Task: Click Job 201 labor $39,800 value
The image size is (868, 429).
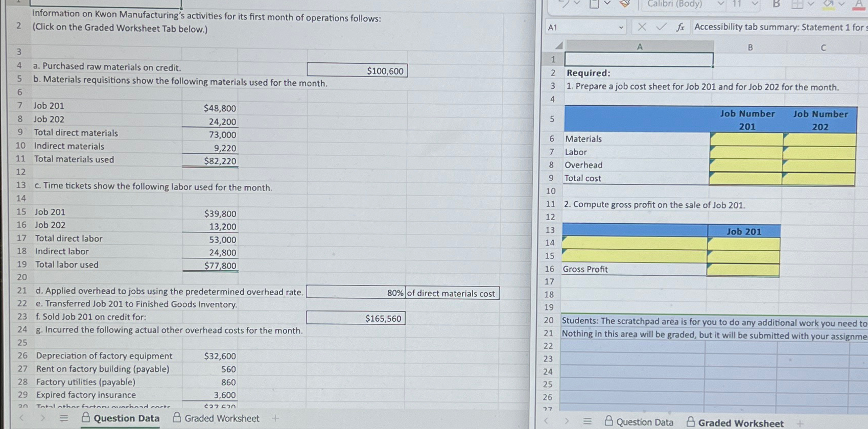Action: click(220, 213)
